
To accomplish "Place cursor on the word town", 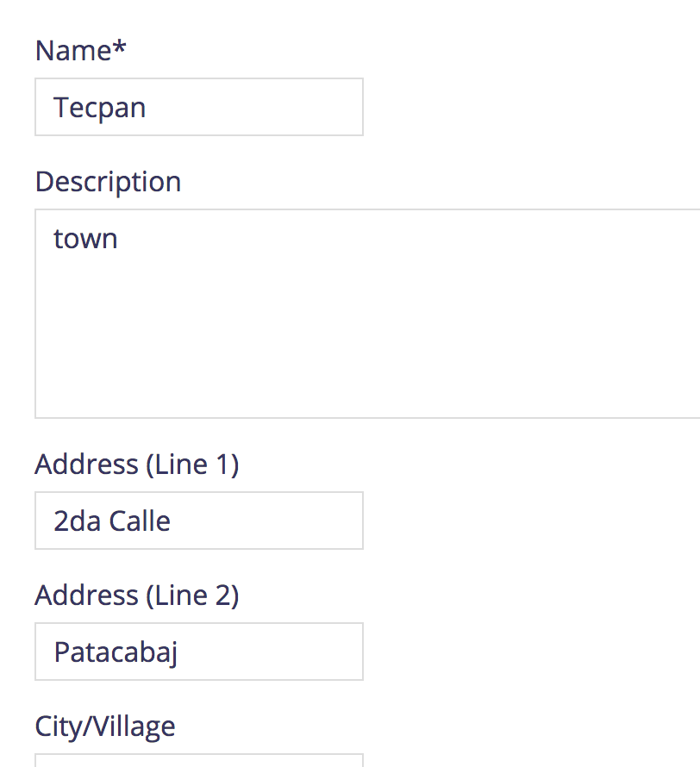I will tap(85, 240).
